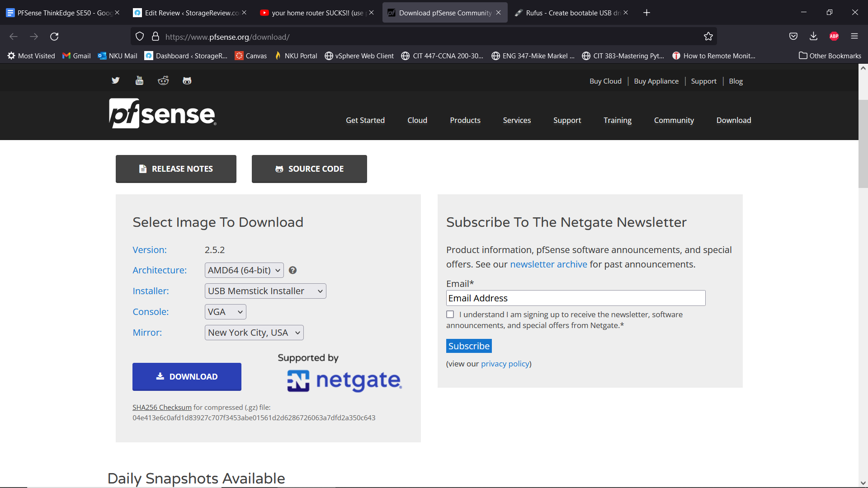The width and height of the screenshot is (868, 488).
Task: Click the Blog top link
Action: pos(736,81)
